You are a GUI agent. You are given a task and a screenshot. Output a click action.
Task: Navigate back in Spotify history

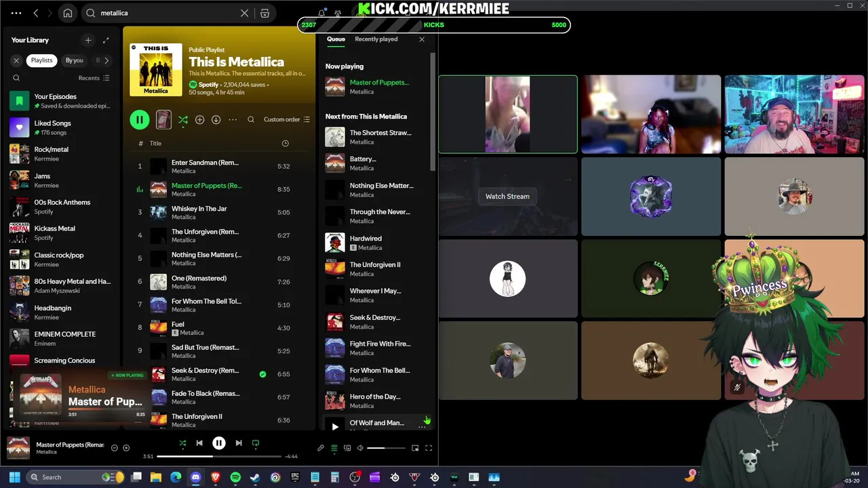tap(35, 13)
